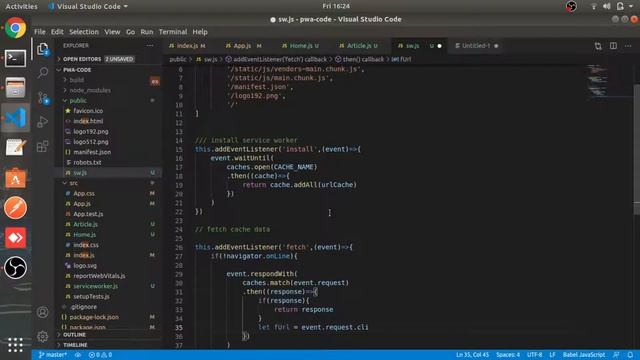Expand the Timeline section
Image resolution: width=640 pixels, height=360 pixels.
click(x=108, y=345)
